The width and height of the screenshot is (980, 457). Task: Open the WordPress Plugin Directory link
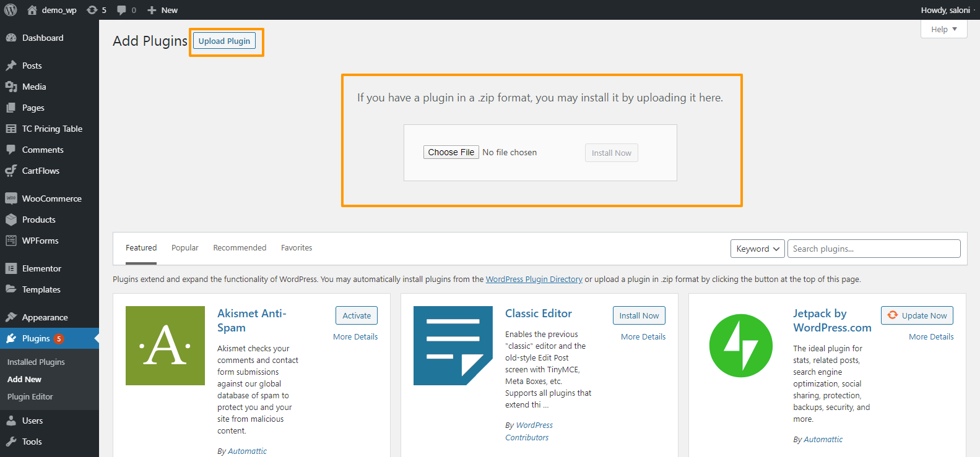tap(534, 280)
